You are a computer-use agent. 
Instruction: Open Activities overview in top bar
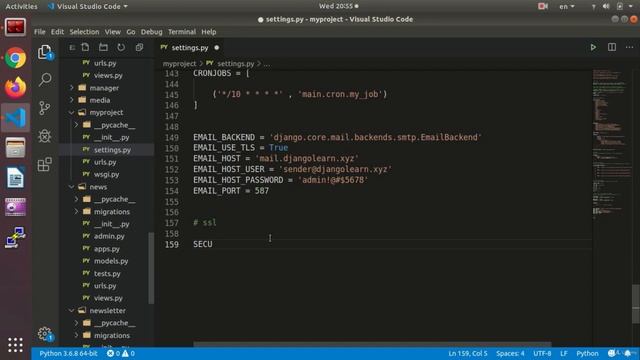[21, 6]
